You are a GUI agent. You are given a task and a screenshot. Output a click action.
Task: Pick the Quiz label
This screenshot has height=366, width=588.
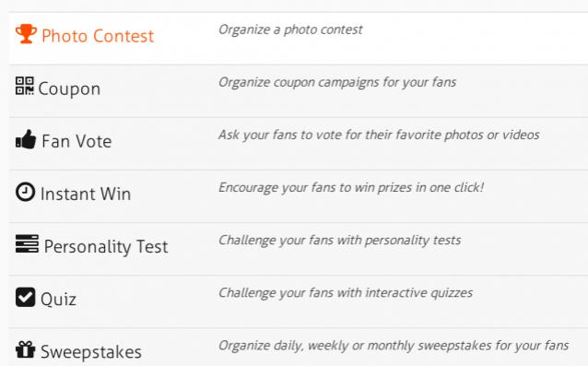click(x=58, y=300)
